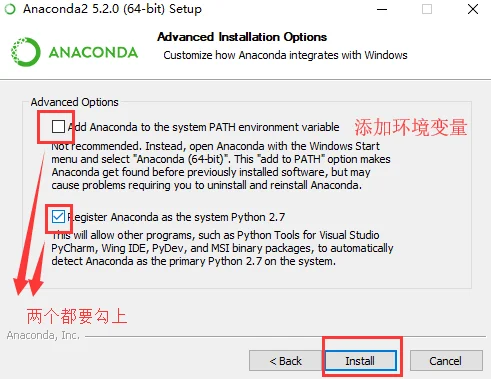Click the 'Add Anaconda to the system PATH' label
The height and width of the screenshot is (379, 491).
[x=203, y=127]
